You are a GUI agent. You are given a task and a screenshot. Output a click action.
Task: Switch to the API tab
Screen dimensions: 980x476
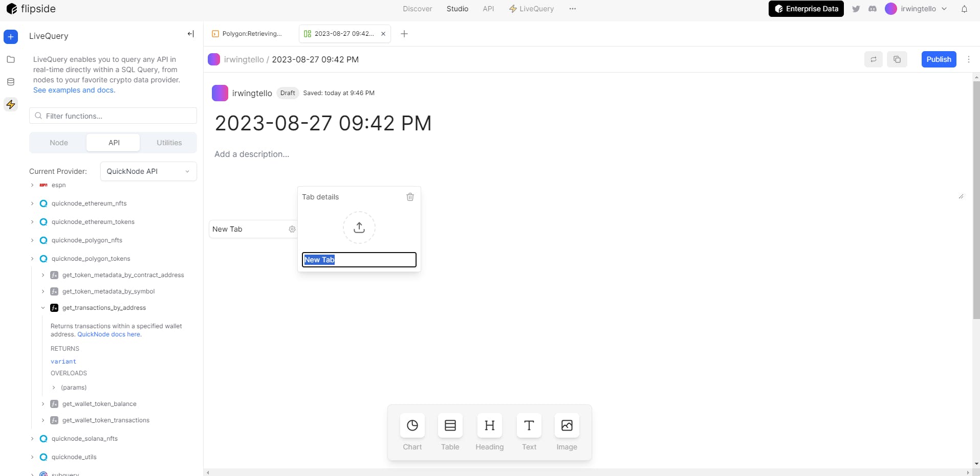tap(114, 143)
